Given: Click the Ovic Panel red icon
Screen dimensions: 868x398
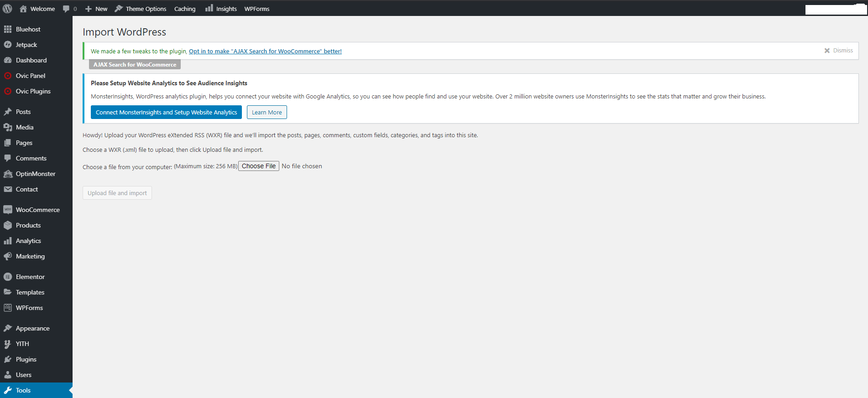Looking at the screenshot, I should [x=8, y=76].
